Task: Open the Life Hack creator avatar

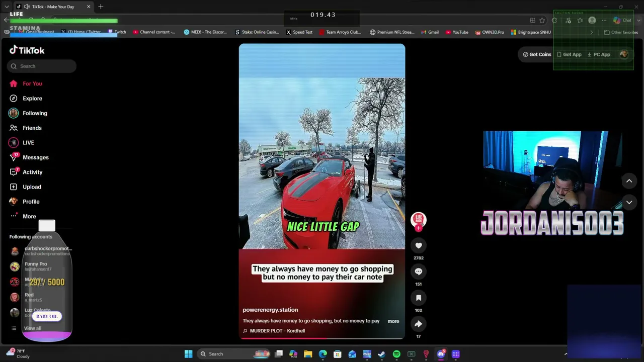Action: [x=418, y=219]
